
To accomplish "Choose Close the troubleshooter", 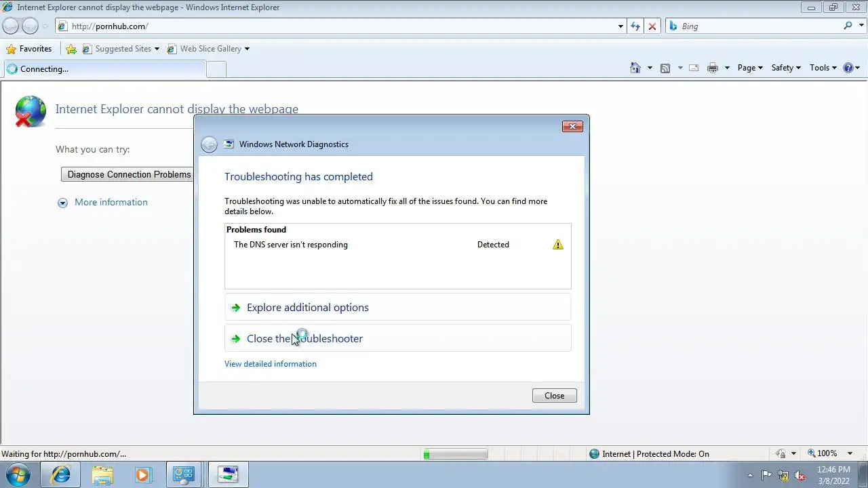I will coord(398,338).
